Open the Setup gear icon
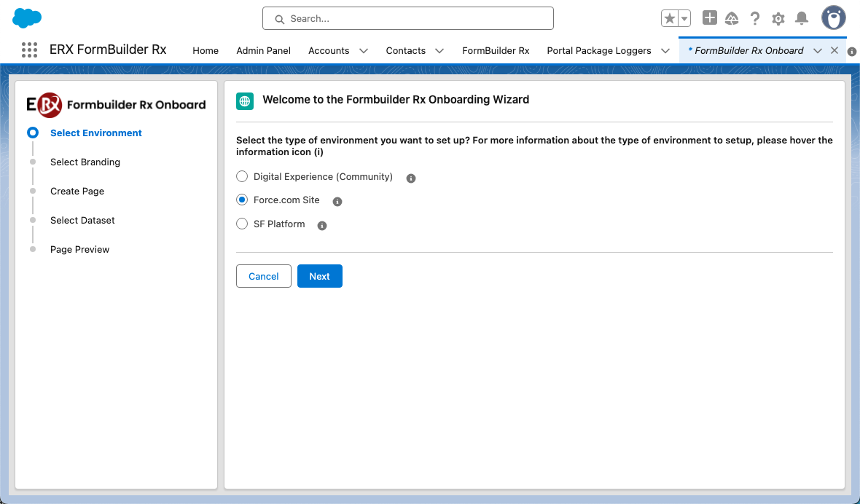This screenshot has height=504, width=860. [778, 19]
